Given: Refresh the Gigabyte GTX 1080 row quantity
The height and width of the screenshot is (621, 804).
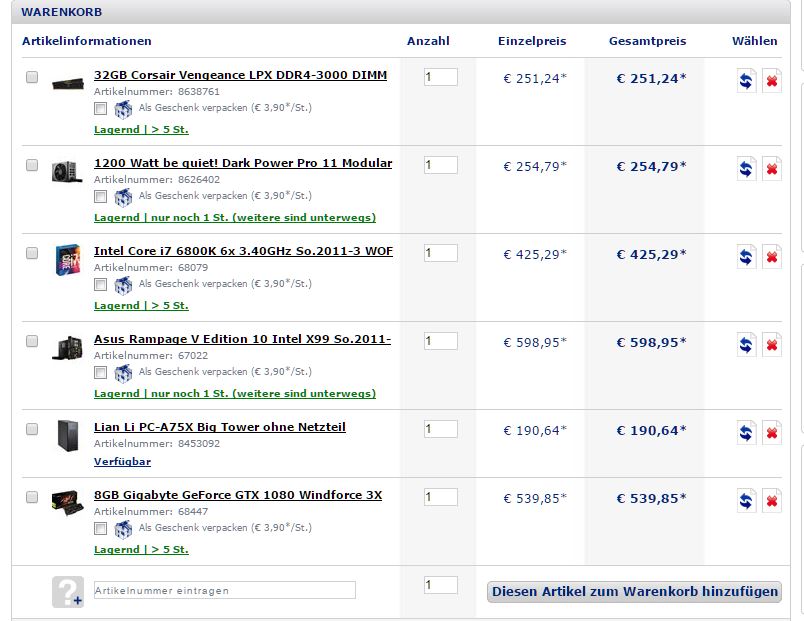Looking at the screenshot, I should point(746,500).
